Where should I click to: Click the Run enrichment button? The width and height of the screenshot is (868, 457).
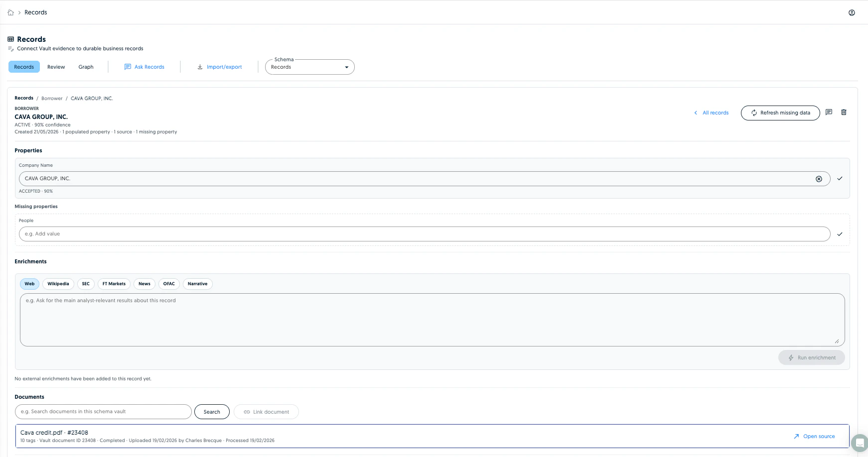coord(812,357)
